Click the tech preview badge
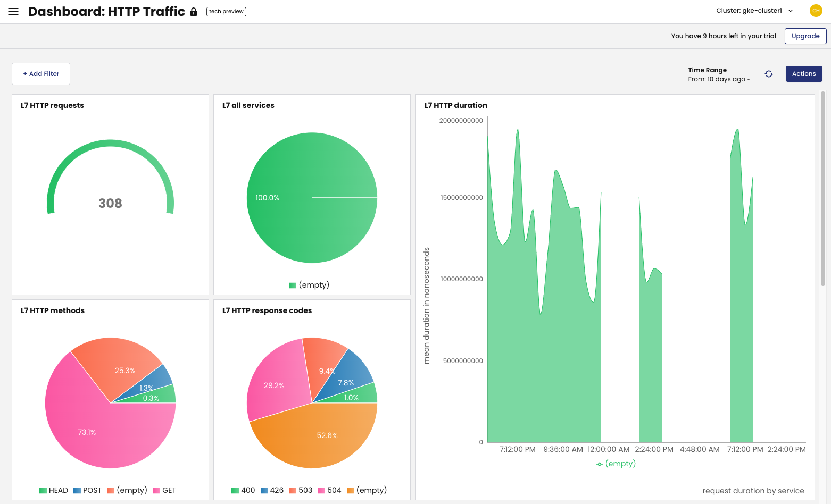This screenshot has width=831, height=504. pos(226,11)
